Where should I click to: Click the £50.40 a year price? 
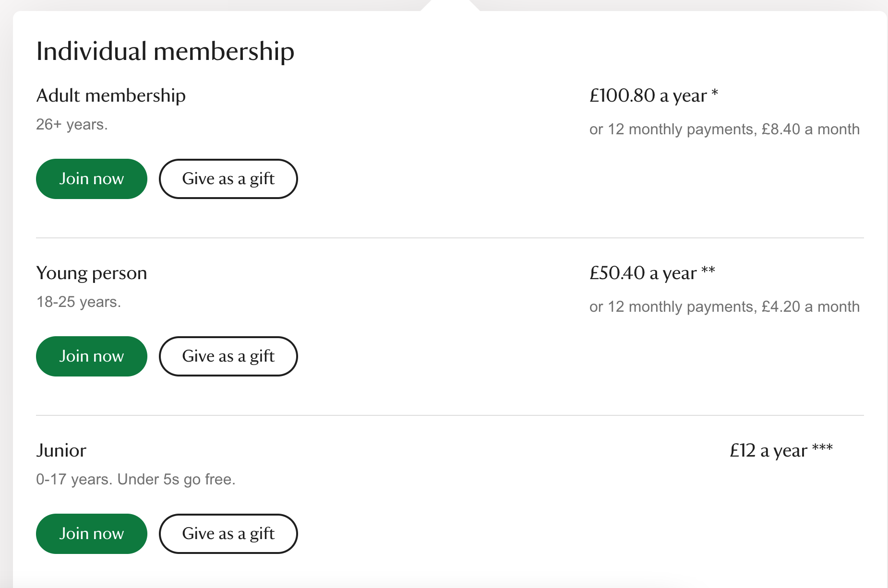643,273
